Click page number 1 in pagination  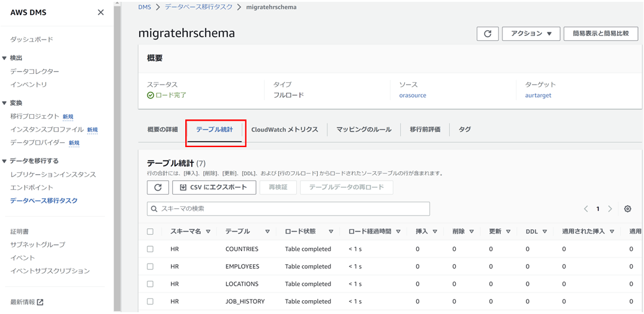(x=598, y=209)
